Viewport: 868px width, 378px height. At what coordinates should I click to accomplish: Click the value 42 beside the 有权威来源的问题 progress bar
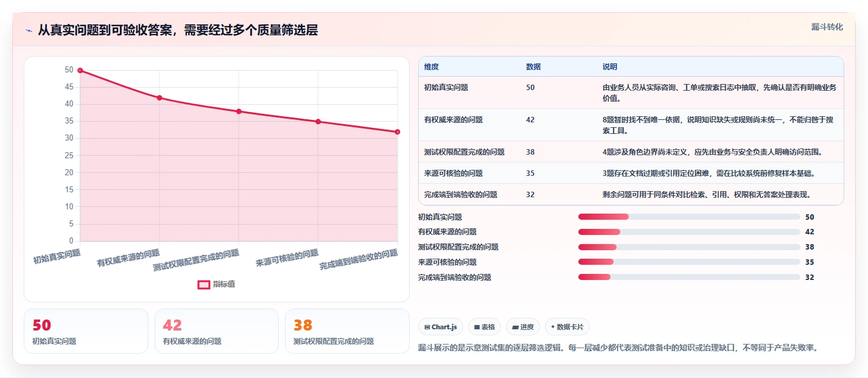810,232
